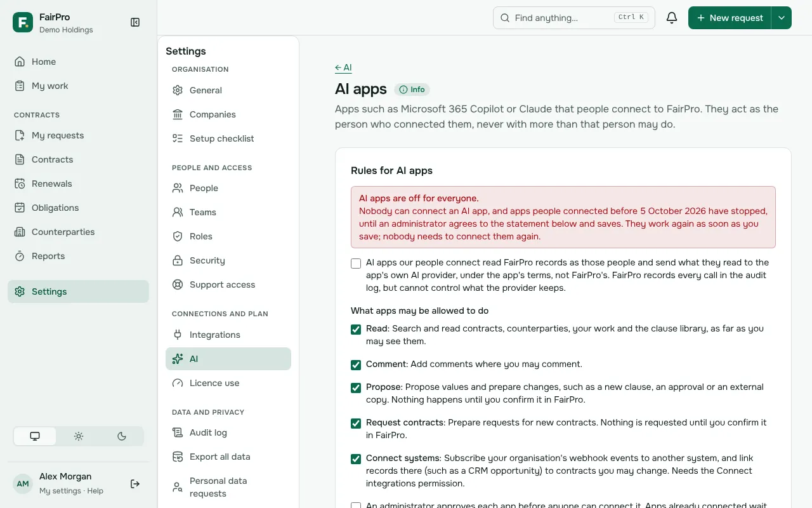The width and height of the screenshot is (812, 508).
Task: Open the Companies settings page
Action: click(x=228, y=114)
